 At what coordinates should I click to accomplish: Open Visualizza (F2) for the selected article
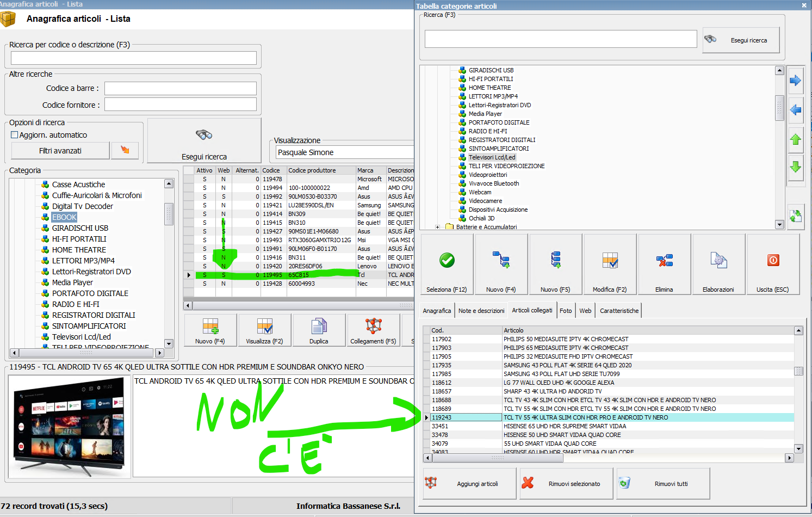coord(264,330)
